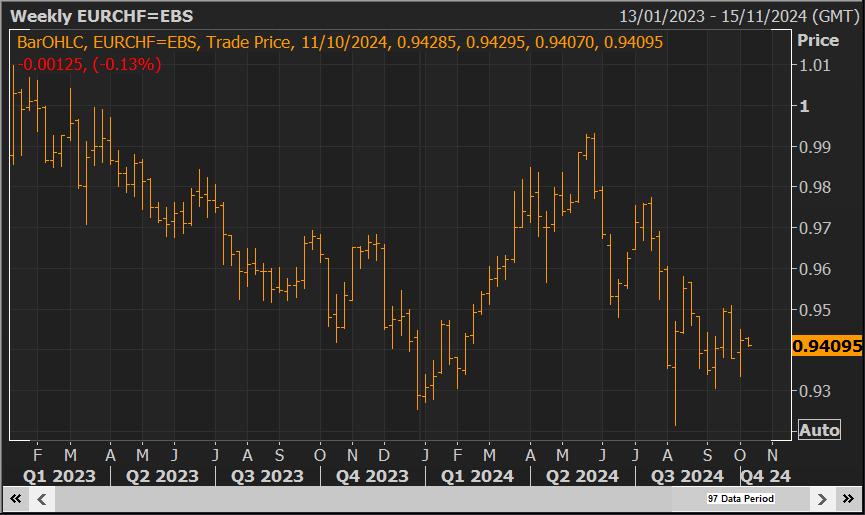This screenshot has width=865, height=515.
Task: Click the O month label under Q4 2023
Action: (320, 455)
